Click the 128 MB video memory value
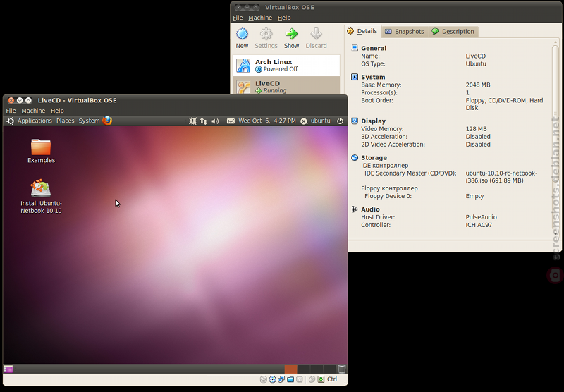 (x=476, y=129)
